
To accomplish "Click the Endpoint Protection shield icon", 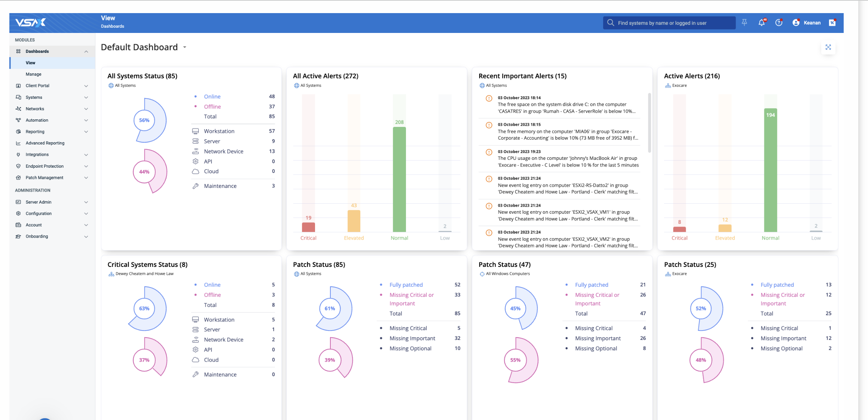I will point(18,166).
